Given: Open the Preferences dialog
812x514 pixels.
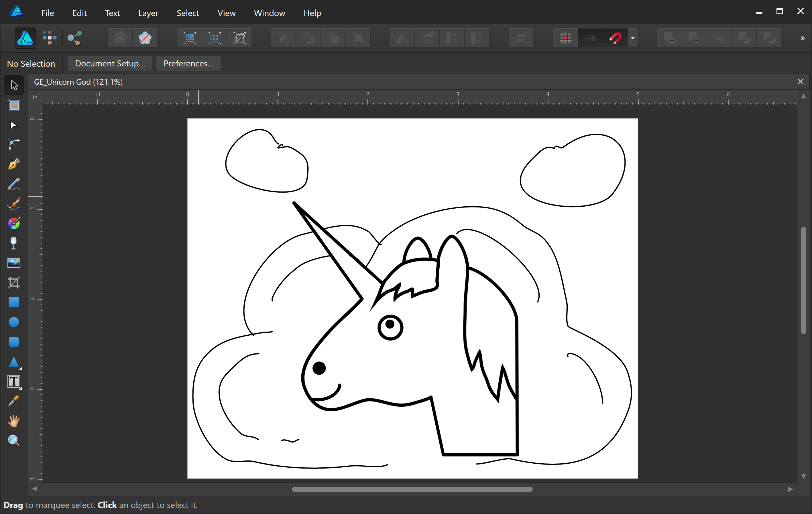Looking at the screenshot, I should [188, 63].
